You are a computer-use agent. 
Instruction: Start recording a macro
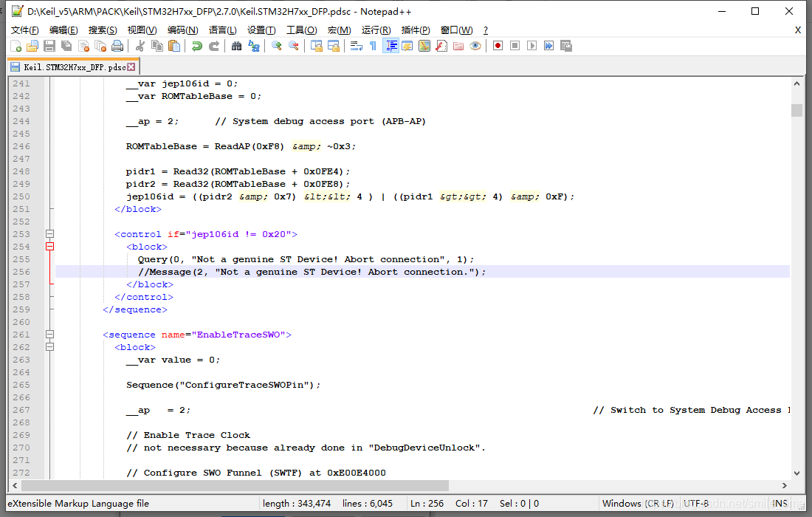498,46
